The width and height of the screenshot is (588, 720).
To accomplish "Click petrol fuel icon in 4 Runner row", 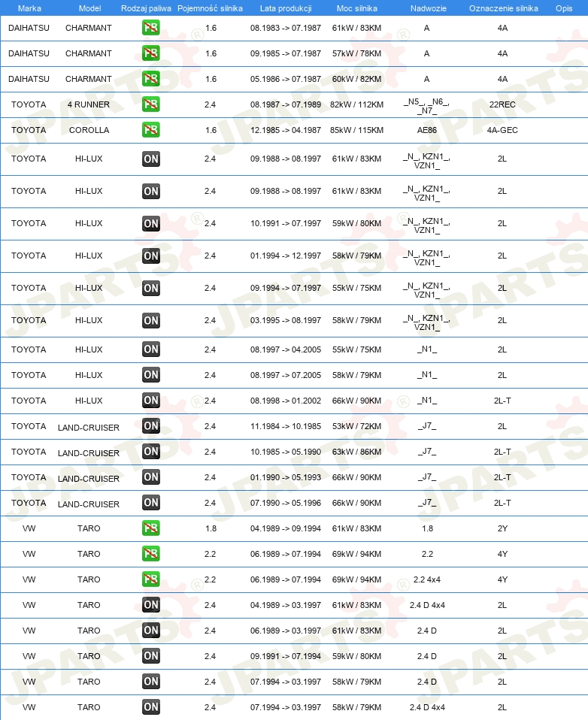I will pyautogui.click(x=150, y=104).
